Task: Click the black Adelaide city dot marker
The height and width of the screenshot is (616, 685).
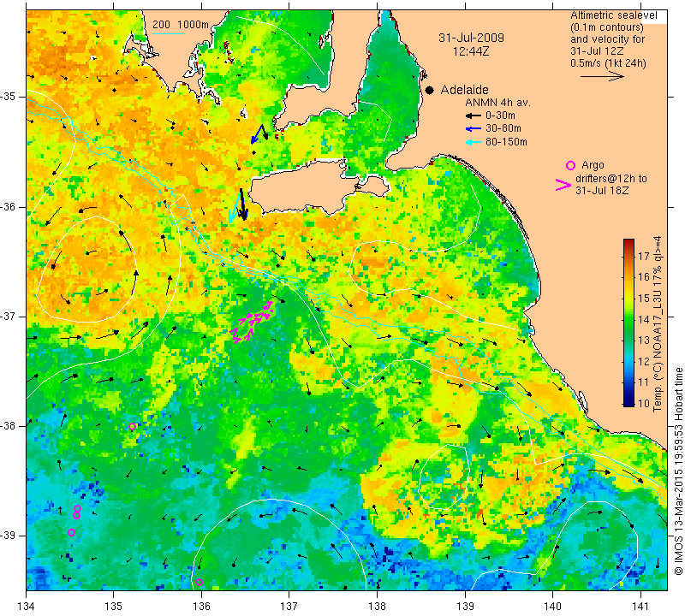Action: click(x=430, y=90)
